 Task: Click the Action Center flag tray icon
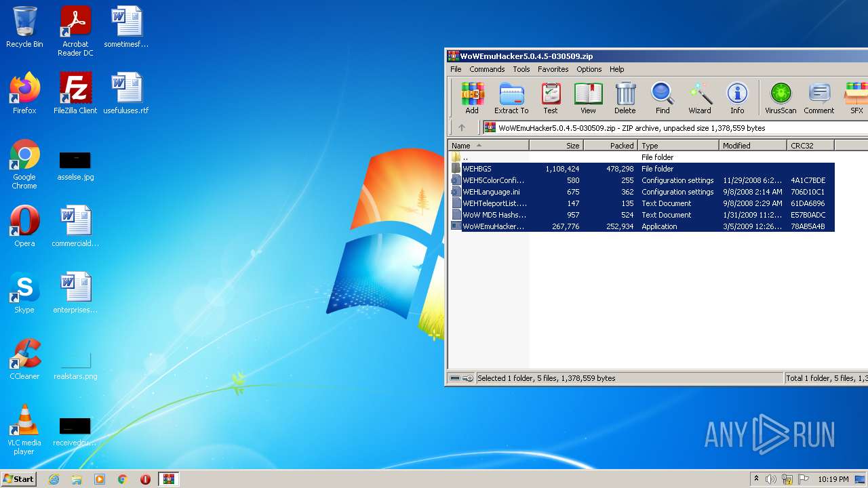pyautogui.click(x=804, y=479)
